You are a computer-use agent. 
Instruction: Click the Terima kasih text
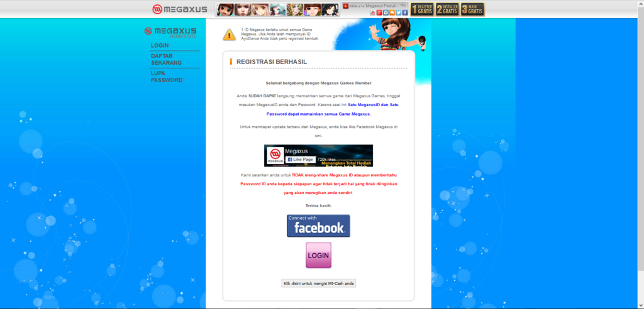point(319,205)
